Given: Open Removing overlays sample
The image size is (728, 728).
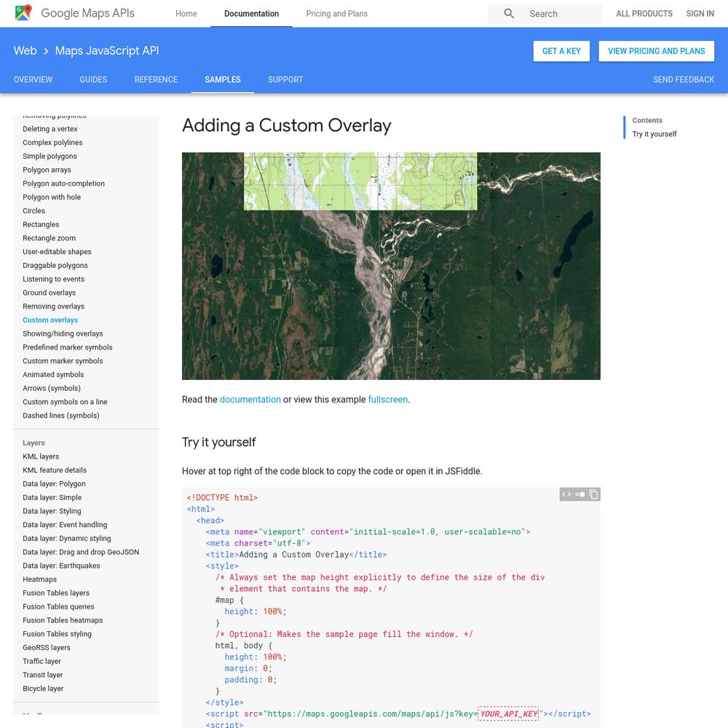Looking at the screenshot, I should [53, 306].
